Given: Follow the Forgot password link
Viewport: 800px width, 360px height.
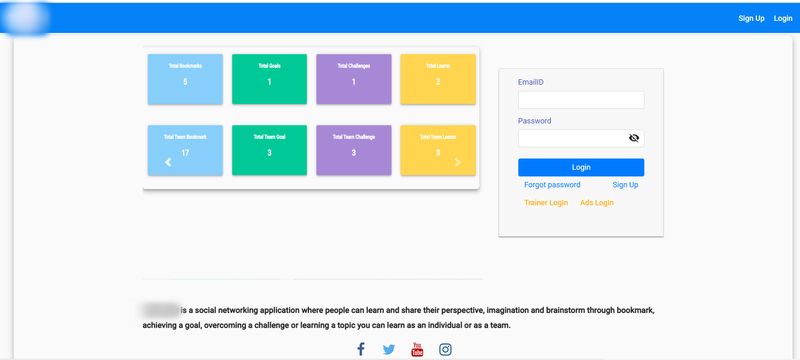Looking at the screenshot, I should tap(552, 185).
